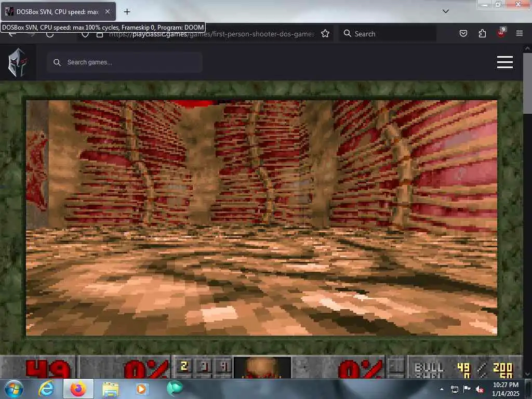The image size is (532, 399).
Task: Click the teal chat app taskbar icon
Action: pyautogui.click(x=175, y=389)
